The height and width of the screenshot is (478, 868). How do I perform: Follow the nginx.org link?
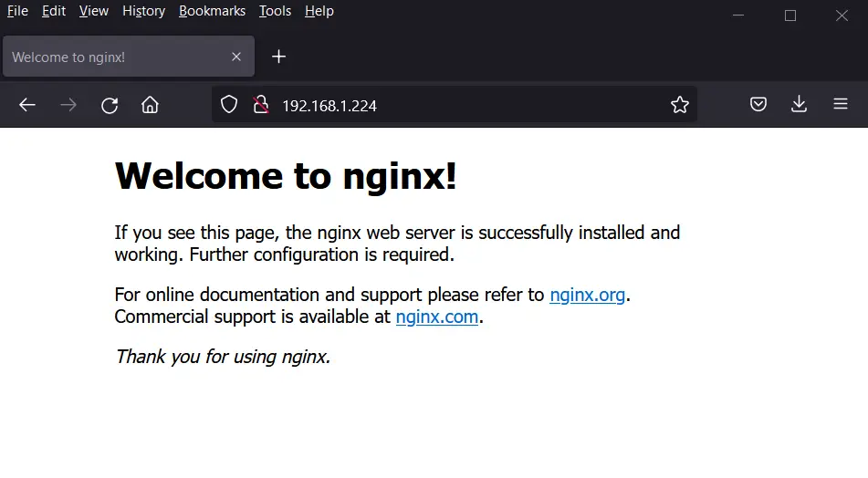588,295
